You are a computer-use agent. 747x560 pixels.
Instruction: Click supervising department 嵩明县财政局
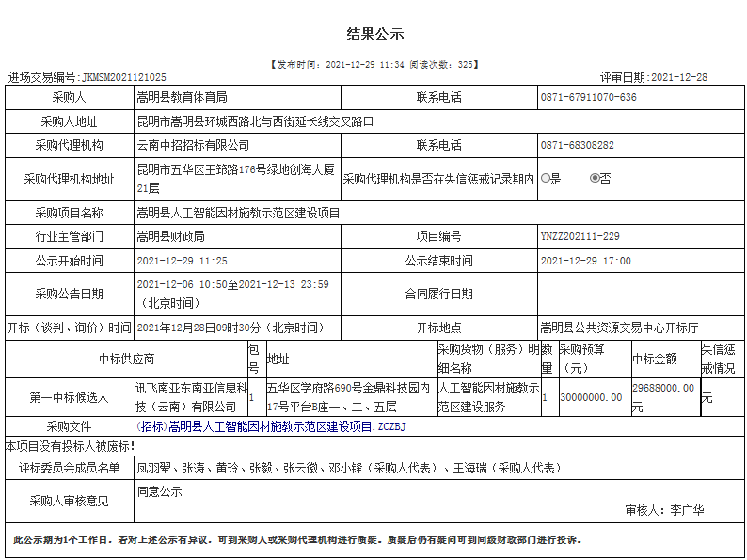pyautogui.click(x=170, y=236)
